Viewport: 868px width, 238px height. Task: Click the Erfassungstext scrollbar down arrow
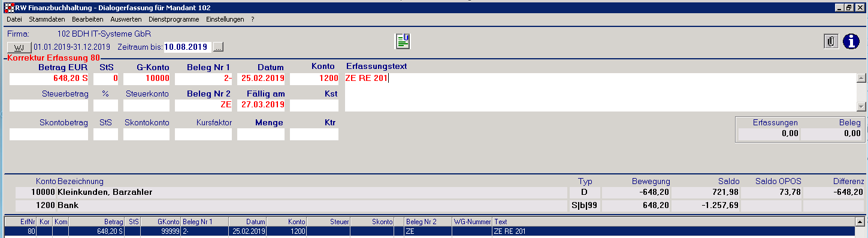coord(861,107)
